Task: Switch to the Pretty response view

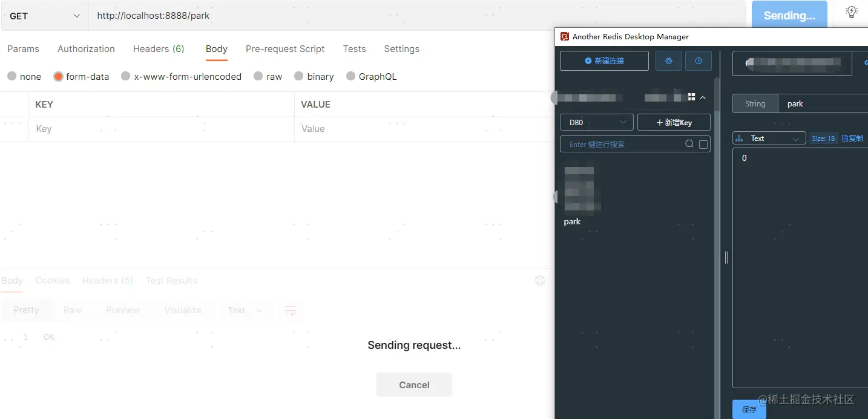Action: pyautogui.click(x=26, y=310)
